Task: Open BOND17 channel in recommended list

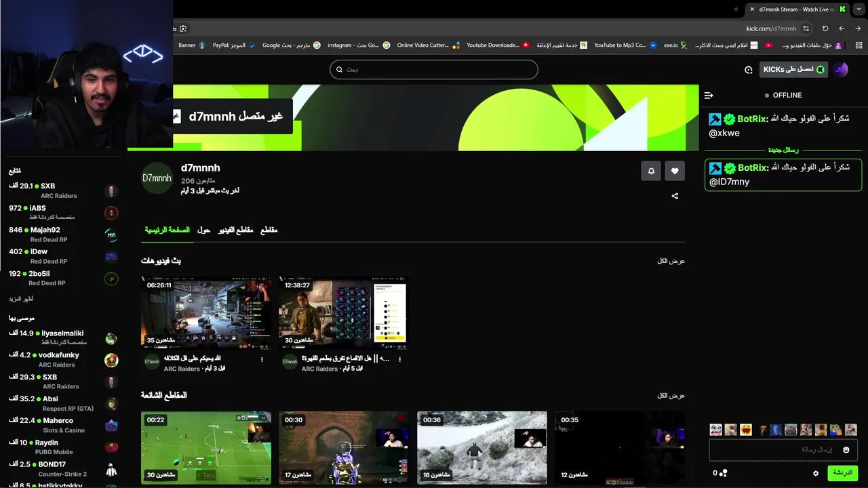Action: coord(64,468)
